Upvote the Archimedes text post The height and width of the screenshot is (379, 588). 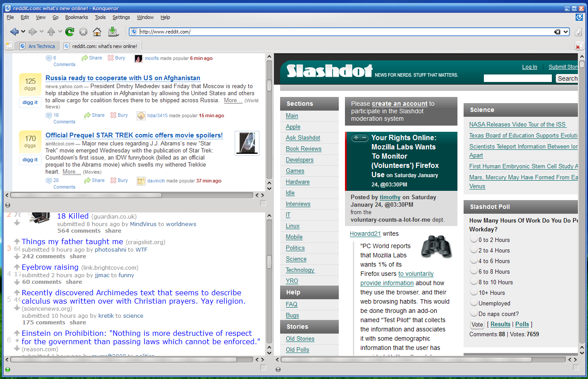17,293
